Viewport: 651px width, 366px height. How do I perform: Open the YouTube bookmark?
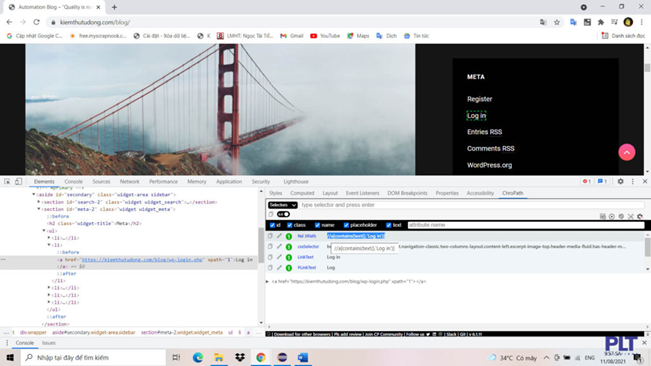coord(325,36)
